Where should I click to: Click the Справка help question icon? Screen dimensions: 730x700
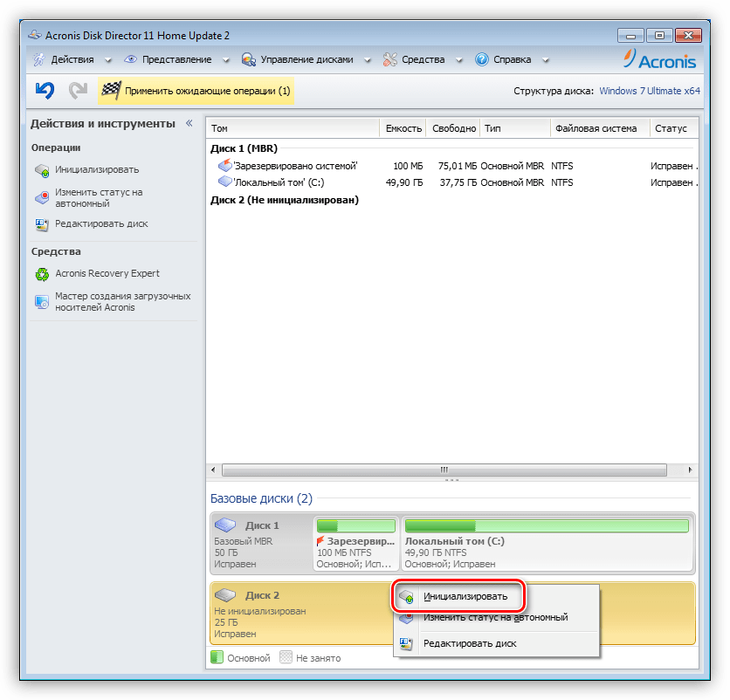tap(482, 59)
